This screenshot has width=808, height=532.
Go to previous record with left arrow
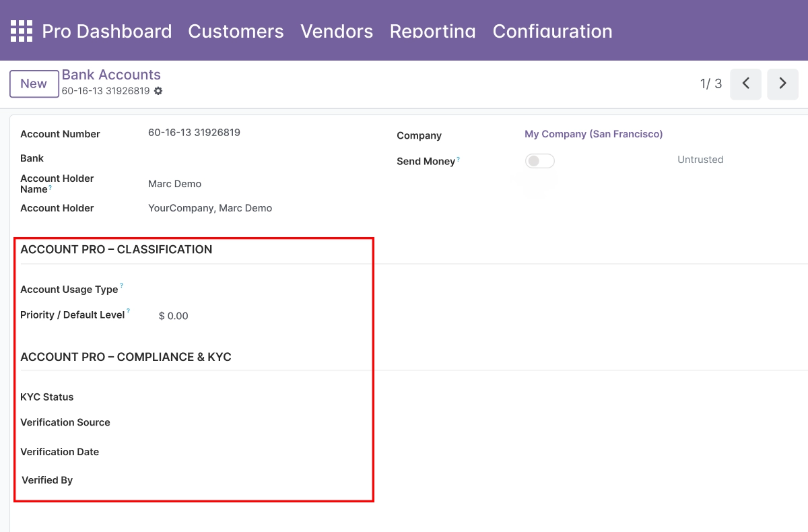(x=745, y=84)
